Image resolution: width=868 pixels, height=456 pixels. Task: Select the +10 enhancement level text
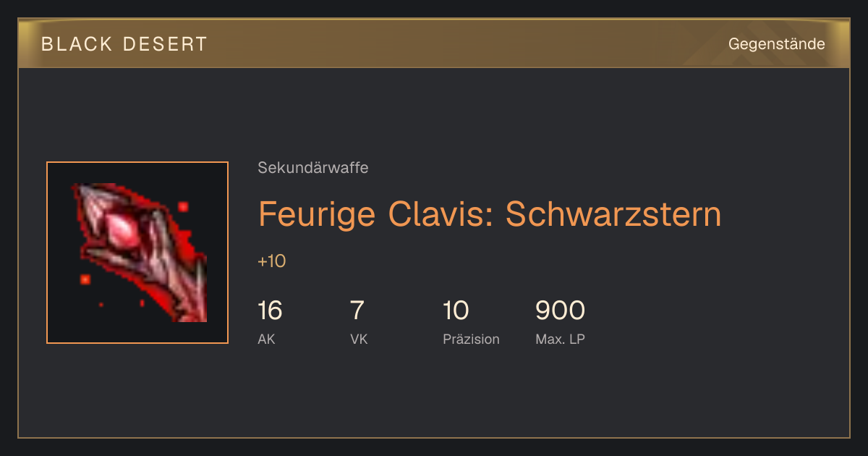[272, 261]
